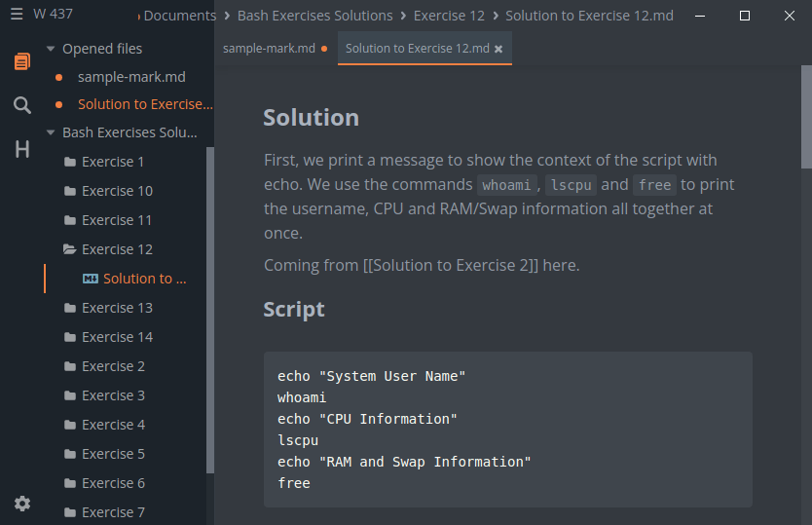Click the Exercise 1 folder icon
Screen dimensions: 812x525
pos(69,162)
